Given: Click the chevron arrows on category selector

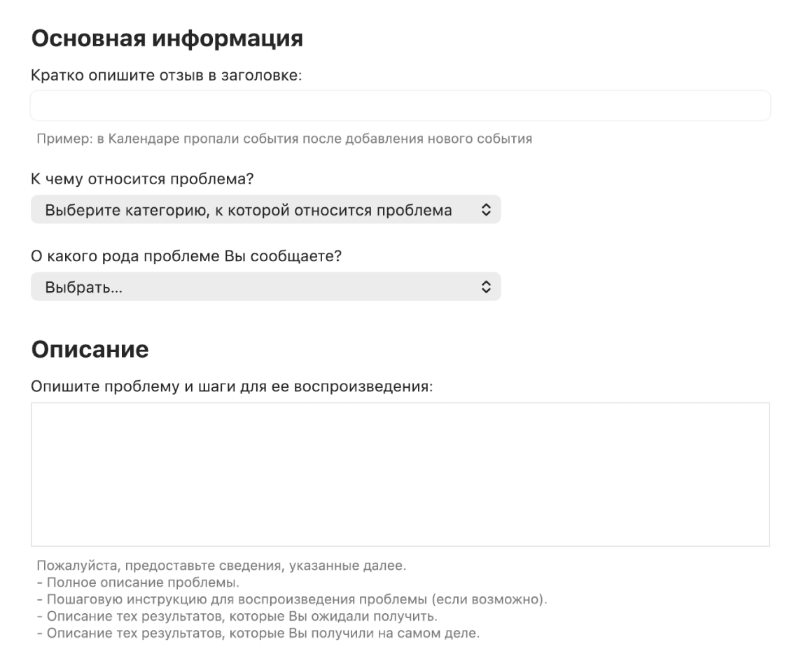Looking at the screenshot, I should tap(487, 210).
